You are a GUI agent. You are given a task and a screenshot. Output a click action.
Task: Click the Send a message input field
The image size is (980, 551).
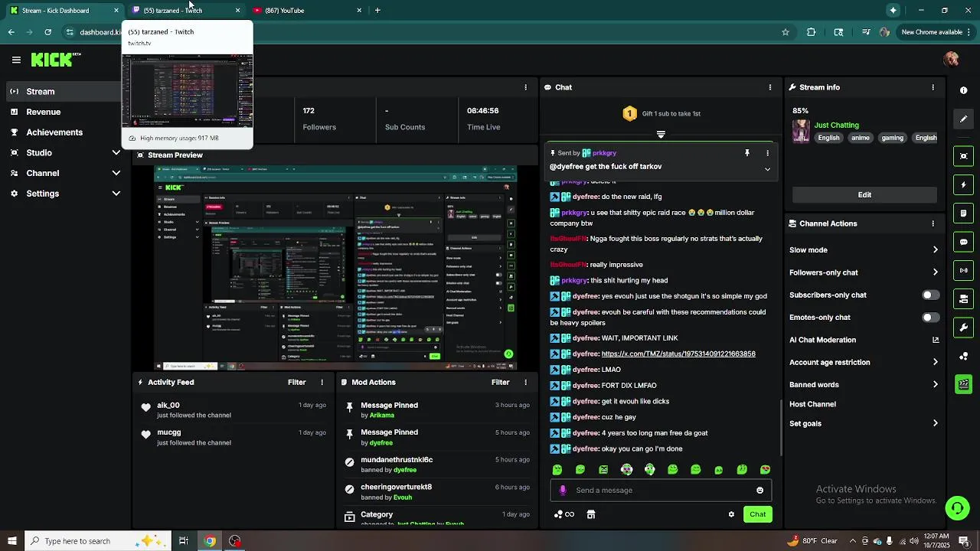coord(662,491)
